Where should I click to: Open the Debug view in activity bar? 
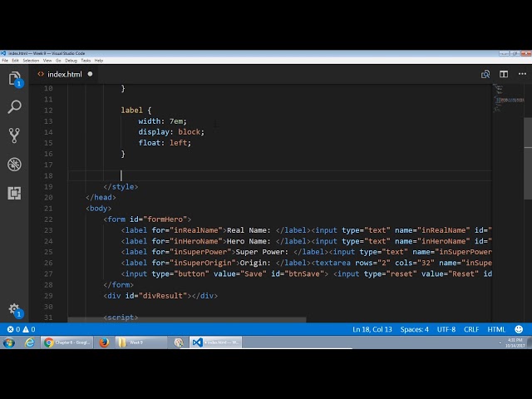(14, 165)
